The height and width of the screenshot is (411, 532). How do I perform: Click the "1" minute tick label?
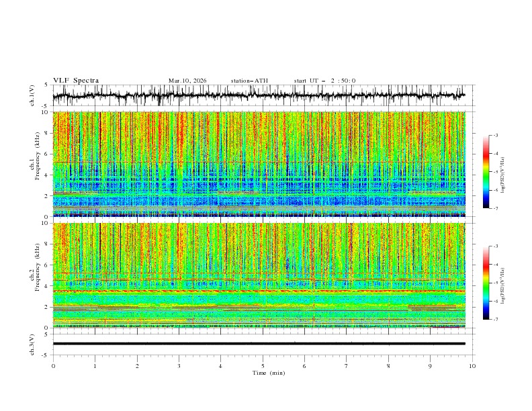95,366
